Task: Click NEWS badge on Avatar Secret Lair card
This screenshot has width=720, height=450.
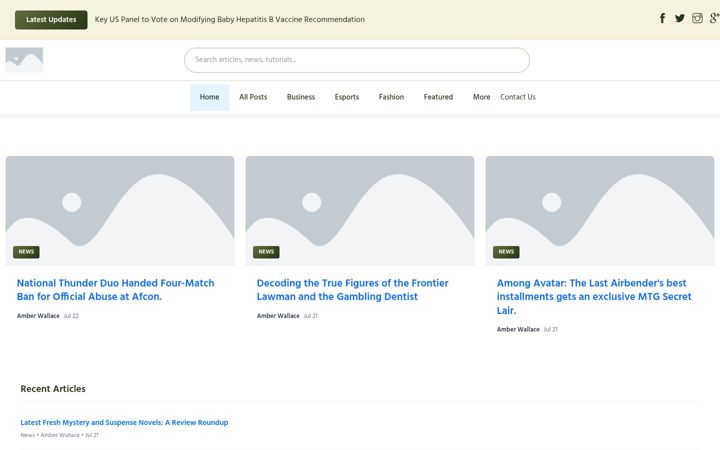Action: tap(506, 252)
